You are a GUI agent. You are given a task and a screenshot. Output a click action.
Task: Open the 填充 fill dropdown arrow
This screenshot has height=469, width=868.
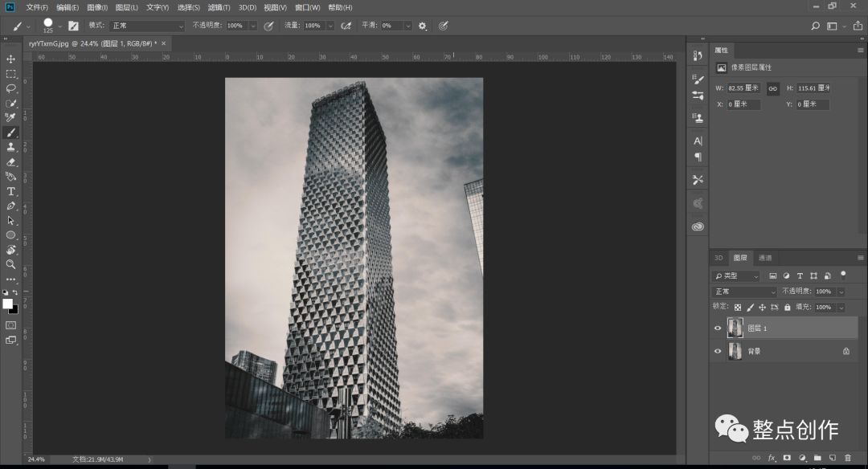coord(841,308)
